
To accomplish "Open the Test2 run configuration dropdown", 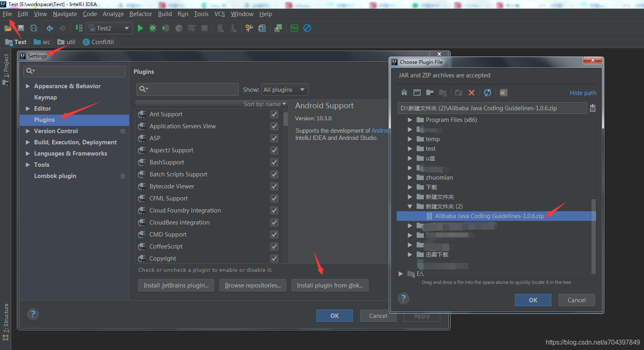I will point(109,28).
